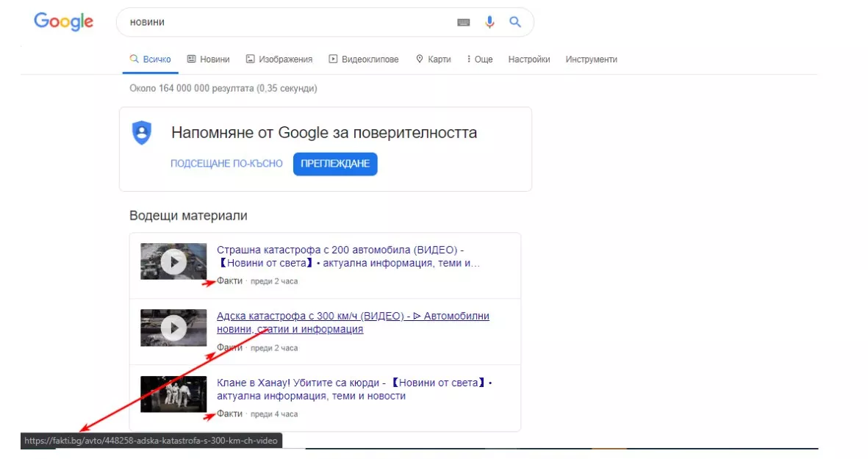Switch to the "Новини" tab
The width and height of the screenshot is (868, 459).
pos(208,59)
